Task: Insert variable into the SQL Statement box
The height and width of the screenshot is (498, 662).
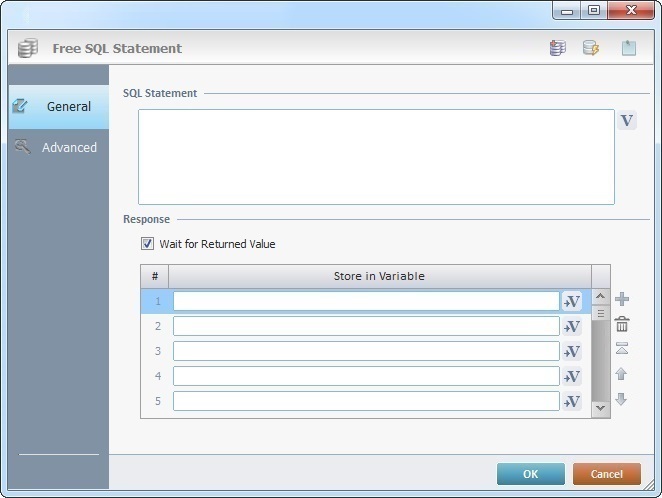Action: tap(627, 121)
